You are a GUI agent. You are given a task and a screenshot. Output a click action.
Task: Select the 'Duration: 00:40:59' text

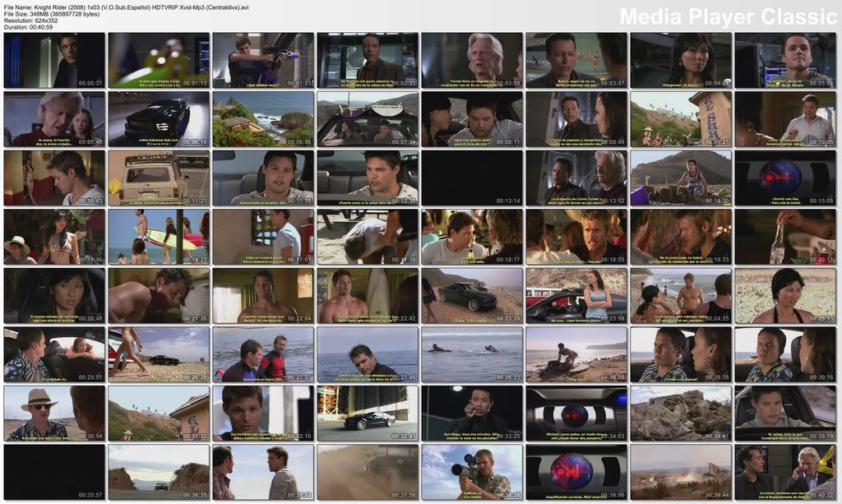click(29, 27)
